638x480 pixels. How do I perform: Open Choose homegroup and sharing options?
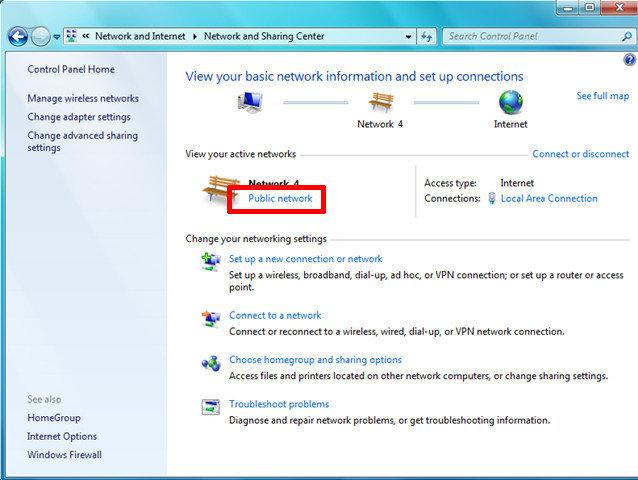coord(315,360)
